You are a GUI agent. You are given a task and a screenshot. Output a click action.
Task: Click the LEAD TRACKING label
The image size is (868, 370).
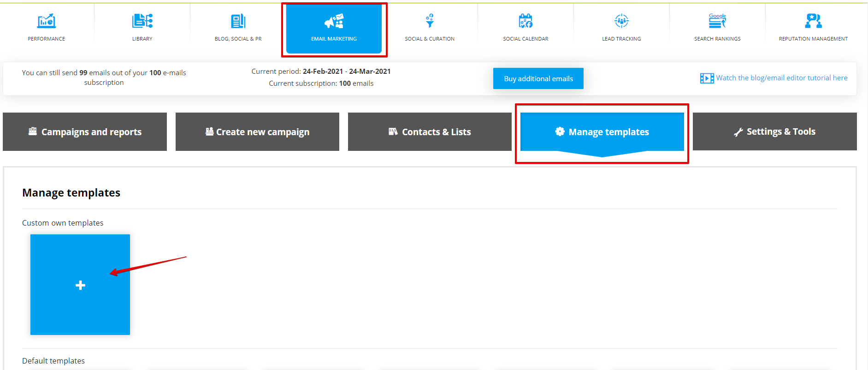point(621,39)
